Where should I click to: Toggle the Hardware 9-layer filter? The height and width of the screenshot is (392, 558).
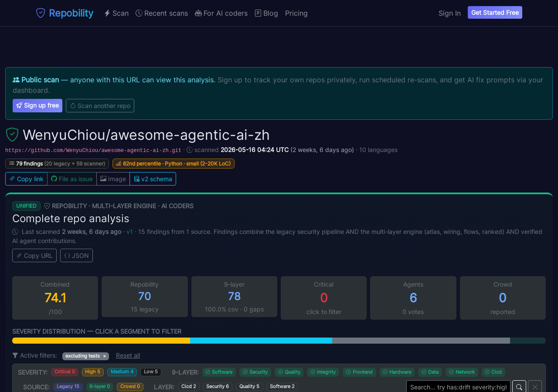(397, 372)
